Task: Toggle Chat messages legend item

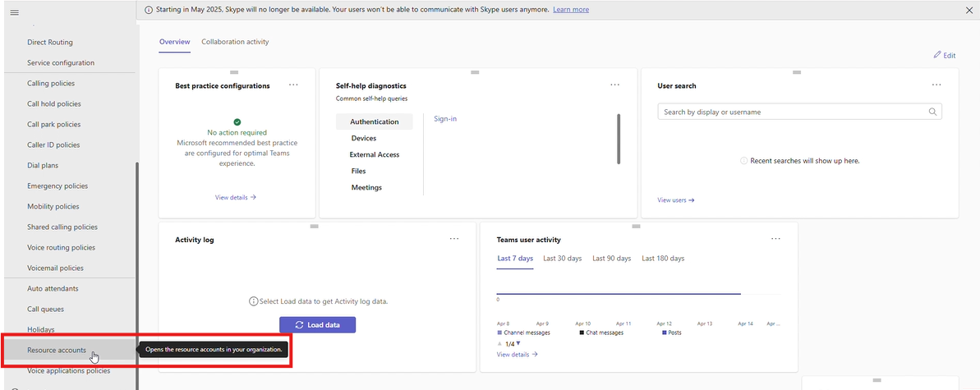Action: [x=601, y=333]
